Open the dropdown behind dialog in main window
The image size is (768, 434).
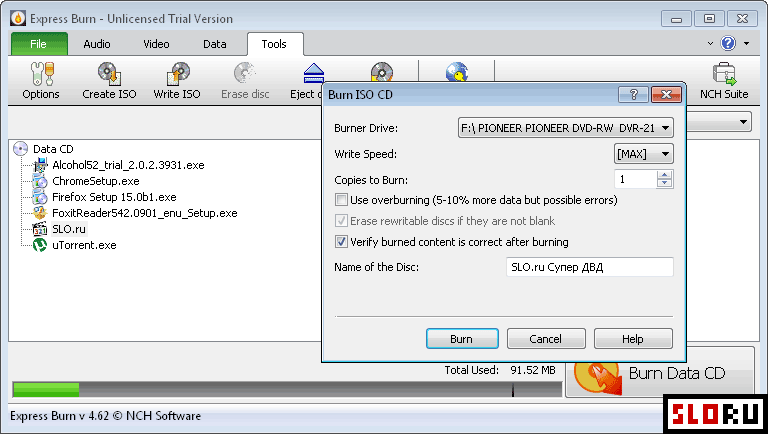[x=744, y=121]
